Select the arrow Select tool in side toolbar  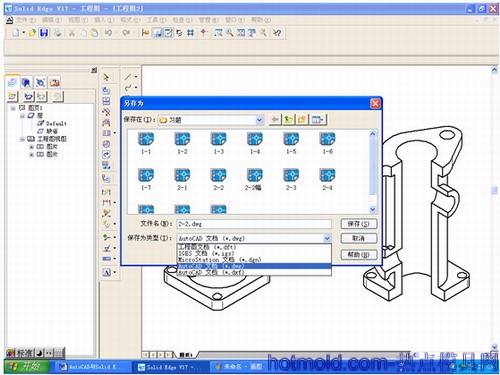pyautogui.click(x=106, y=77)
